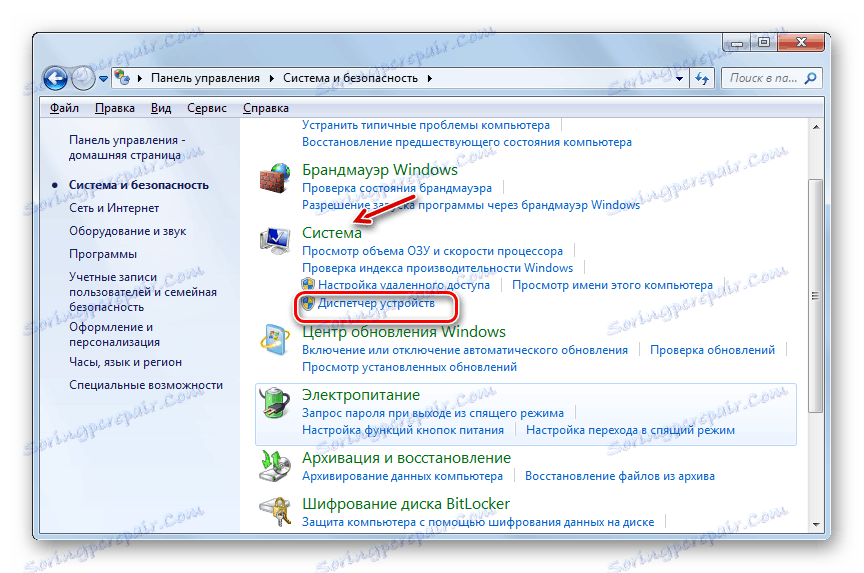Click the scrollbar down arrow
The height and width of the screenshot is (573, 864).
pyautogui.click(x=816, y=525)
